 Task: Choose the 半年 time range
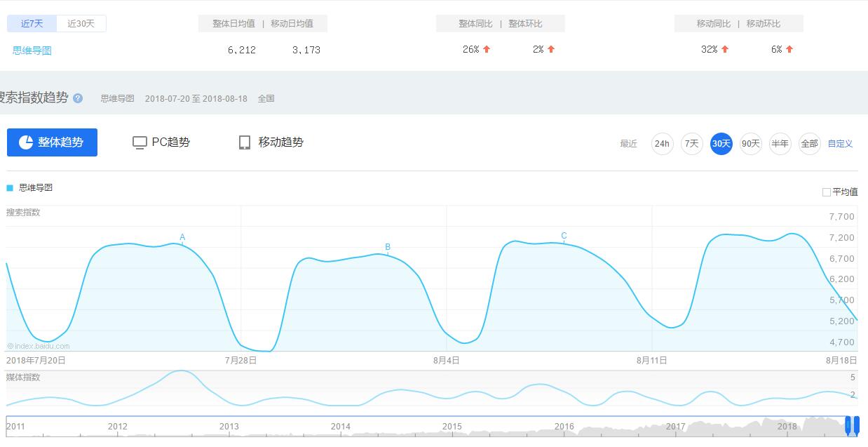[x=780, y=144]
